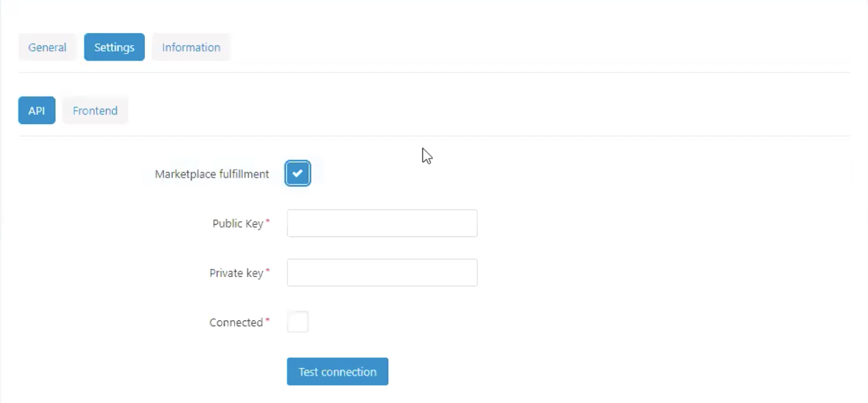Click the red asterisk beside Public Key
The height and width of the screenshot is (403, 868).
pos(267,221)
